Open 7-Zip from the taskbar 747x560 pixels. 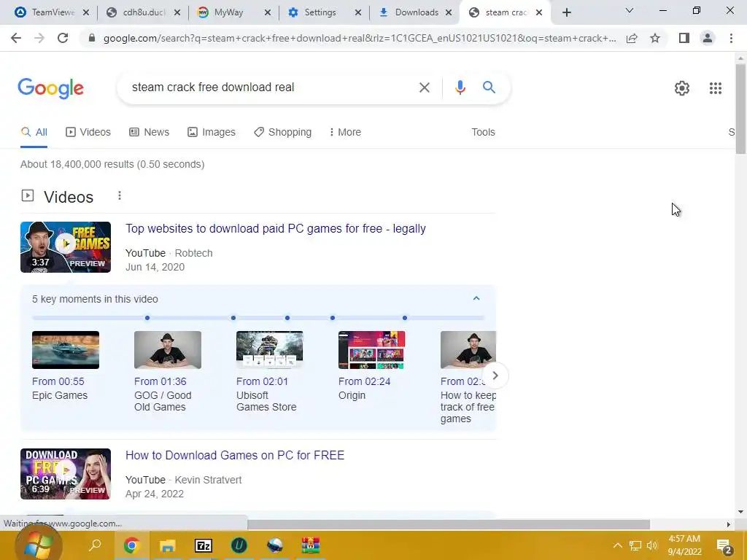pos(204,545)
